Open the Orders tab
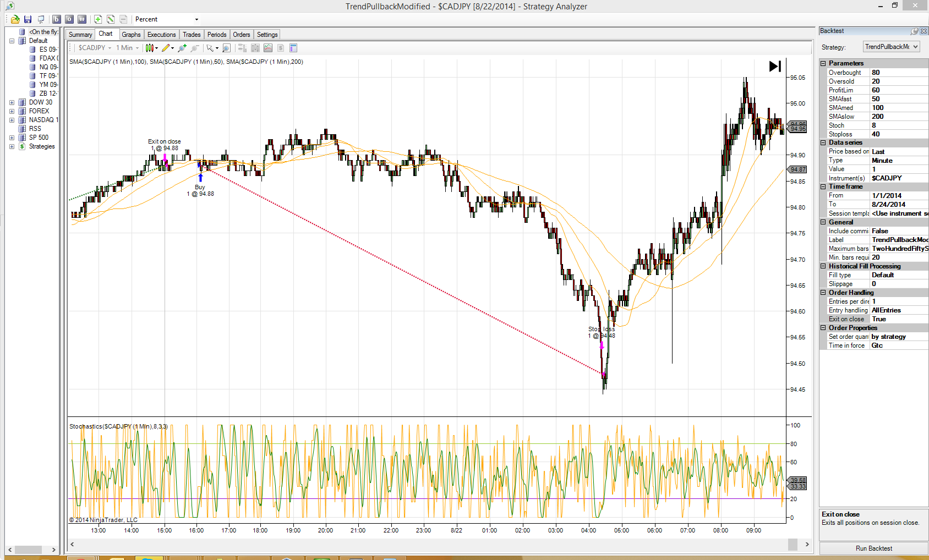The height and width of the screenshot is (560, 929). pyautogui.click(x=242, y=35)
